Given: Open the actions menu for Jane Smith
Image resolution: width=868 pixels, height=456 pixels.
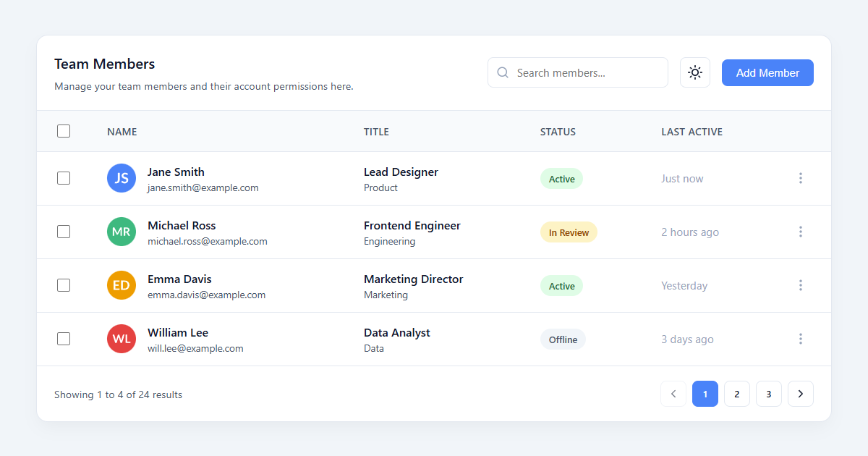Looking at the screenshot, I should 800,178.
